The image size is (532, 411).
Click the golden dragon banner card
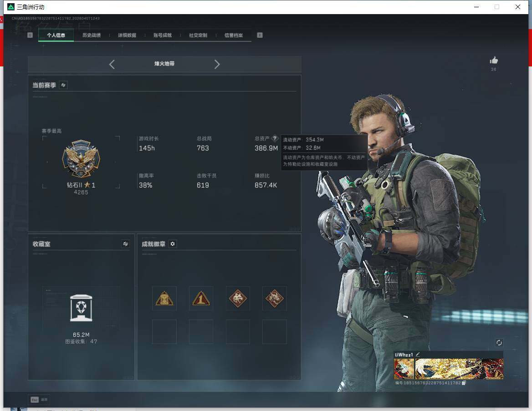click(460, 369)
